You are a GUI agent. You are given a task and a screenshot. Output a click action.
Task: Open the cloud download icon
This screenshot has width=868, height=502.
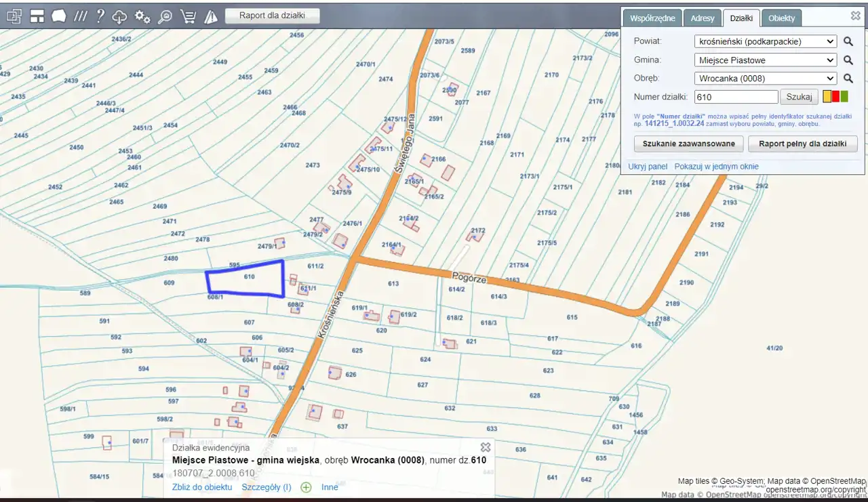120,17
